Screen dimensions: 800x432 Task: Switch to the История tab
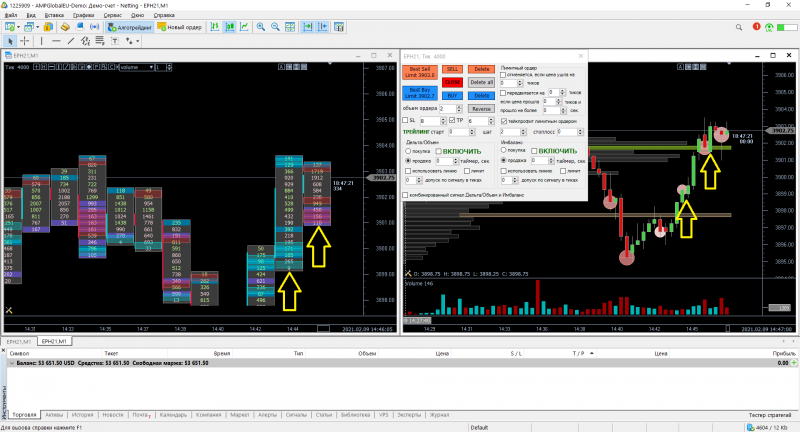[82, 415]
